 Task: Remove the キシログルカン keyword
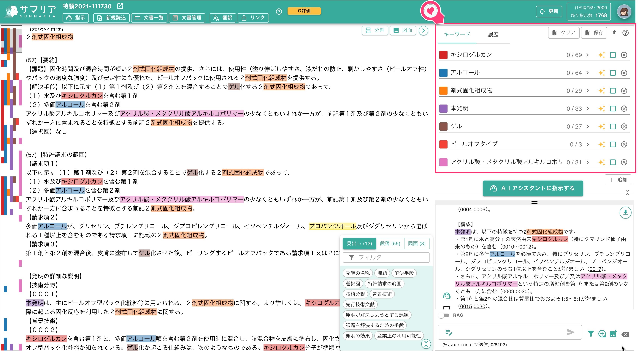[x=624, y=55]
